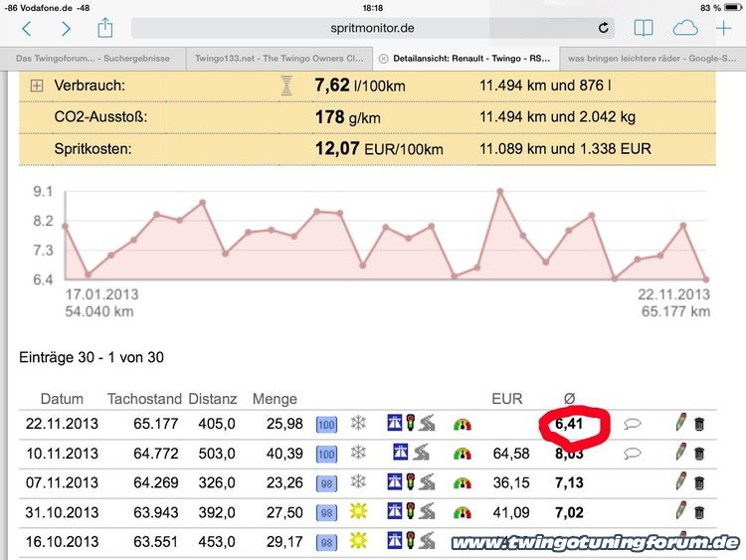Click cost 64,58 on 10.11.2013 row
The height and width of the screenshot is (560, 746).
pyautogui.click(x=511, y=454)
